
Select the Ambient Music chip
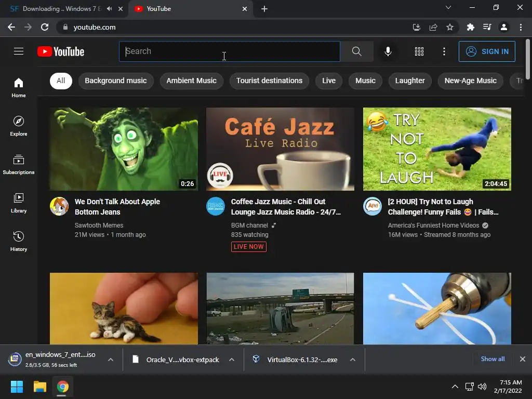pyautogui.click(x=191, y=81)
